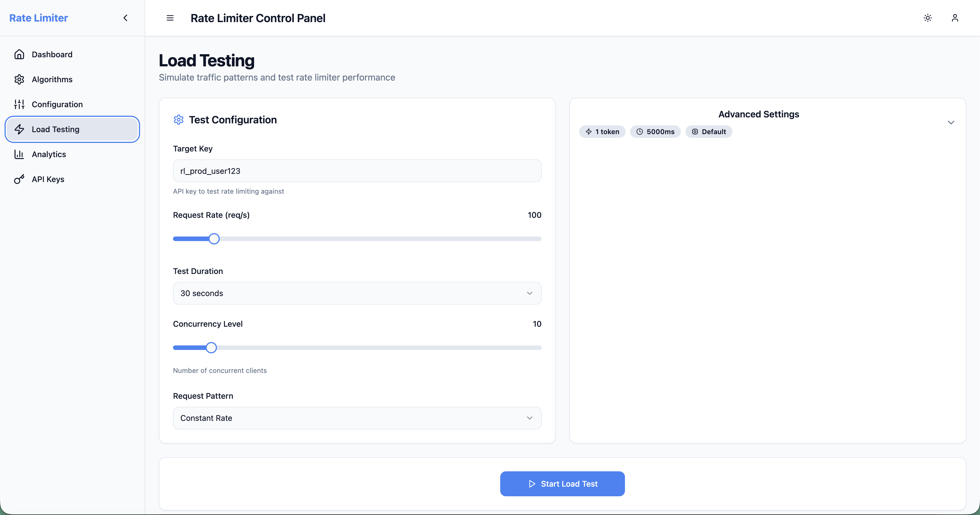Focus the Target Key input field

point(357,171)
